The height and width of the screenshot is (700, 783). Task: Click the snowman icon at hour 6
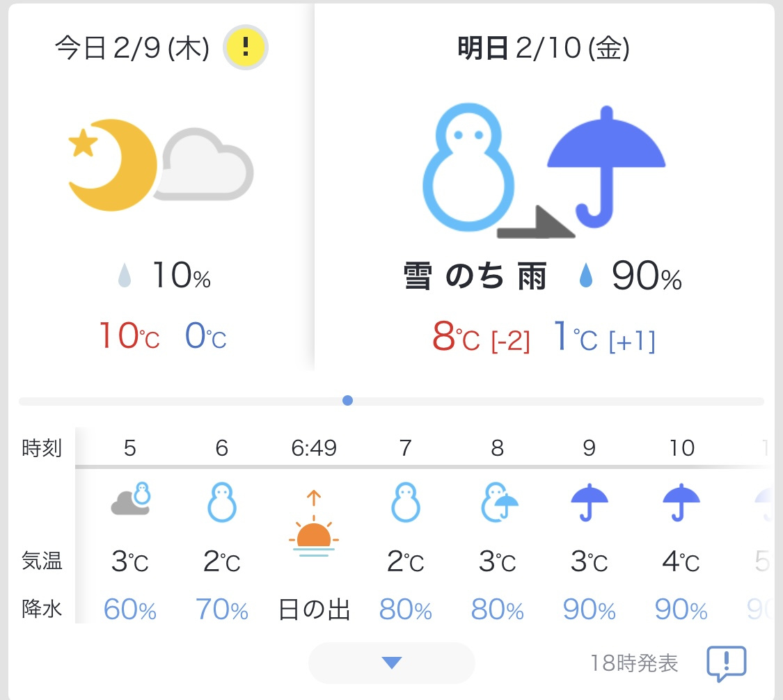(x=222, y=502)
